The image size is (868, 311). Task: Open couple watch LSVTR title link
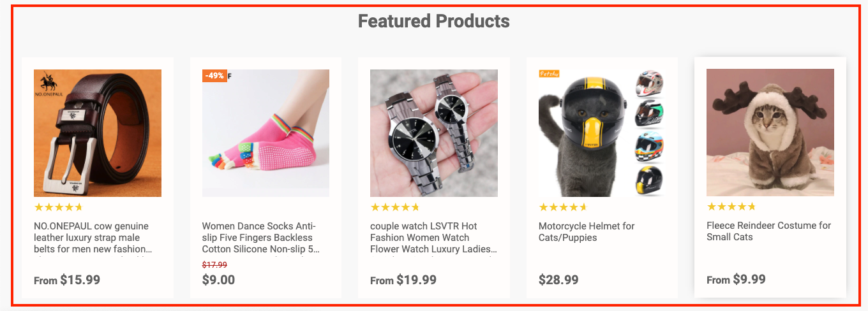coord(434,238)
